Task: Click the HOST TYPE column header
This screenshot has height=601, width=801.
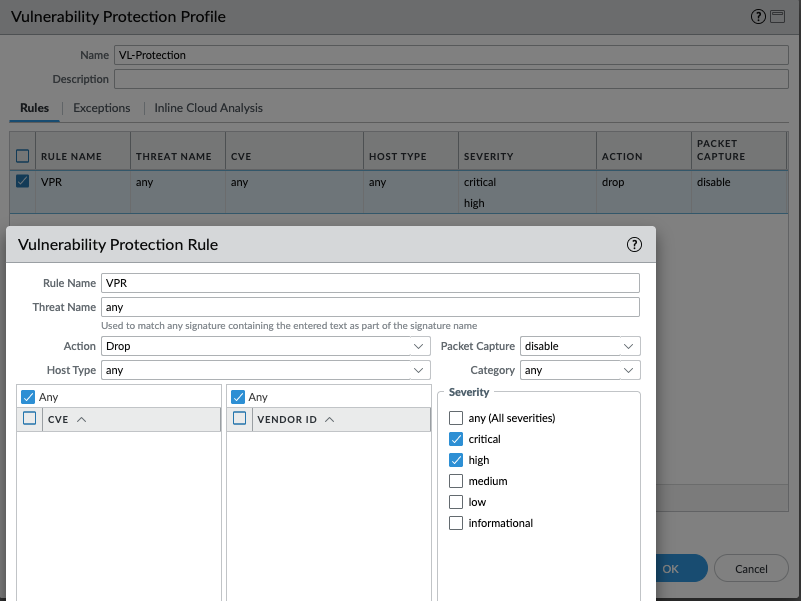Action: point(411,151)
